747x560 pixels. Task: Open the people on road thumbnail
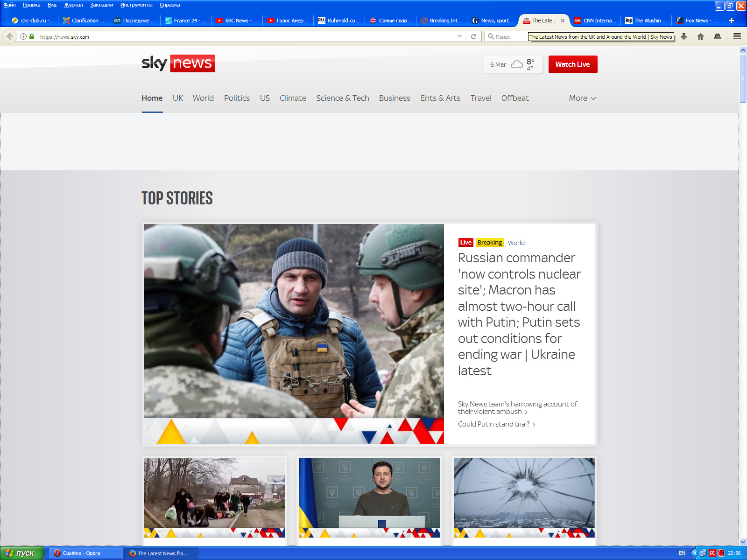pos(214,498)
